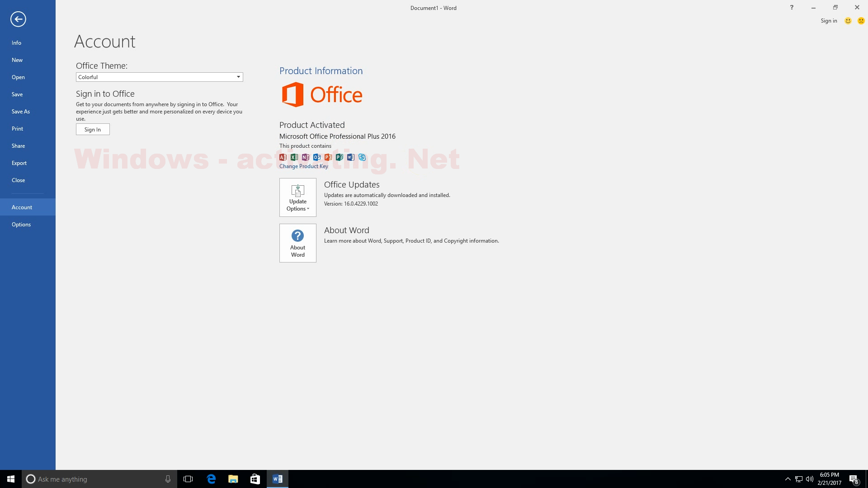Click the back arrow navigation button
The width and height of the screenshot is (868, 488).
click(17, 19)
